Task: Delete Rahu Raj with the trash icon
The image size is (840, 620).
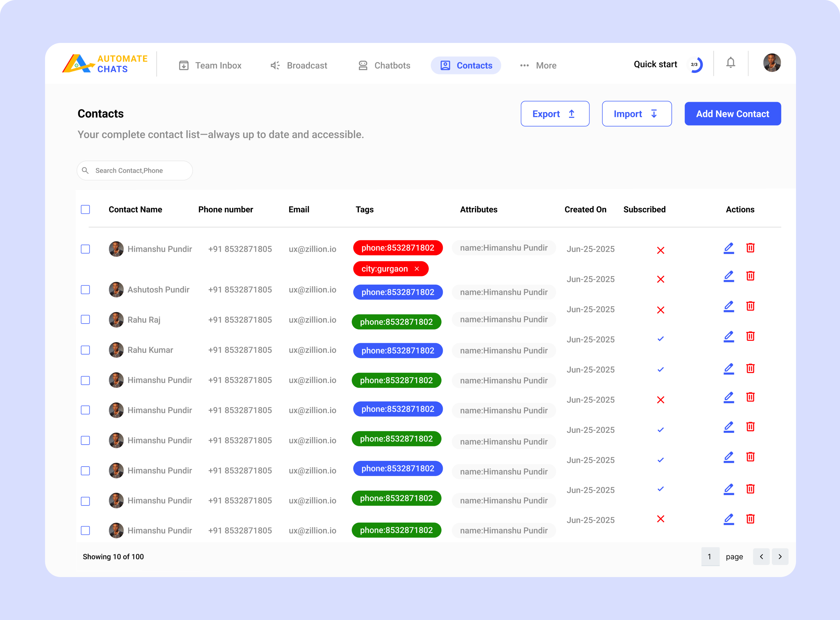Action: coord(750,306)
